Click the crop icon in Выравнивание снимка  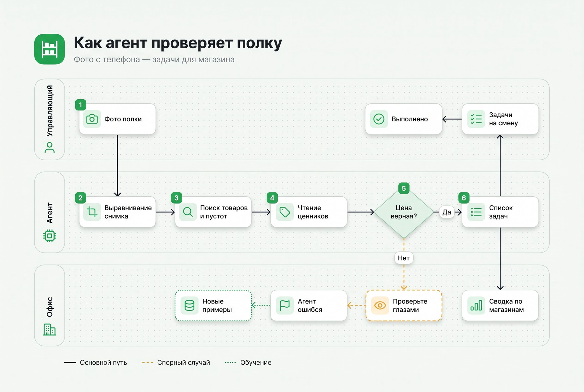[92, 212]
